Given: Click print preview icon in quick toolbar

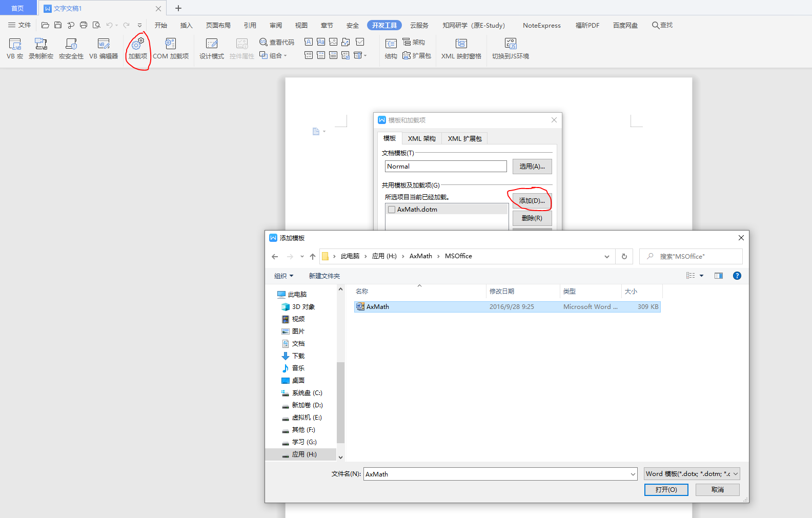Looking at the screenshot, I should pos(96,25).
